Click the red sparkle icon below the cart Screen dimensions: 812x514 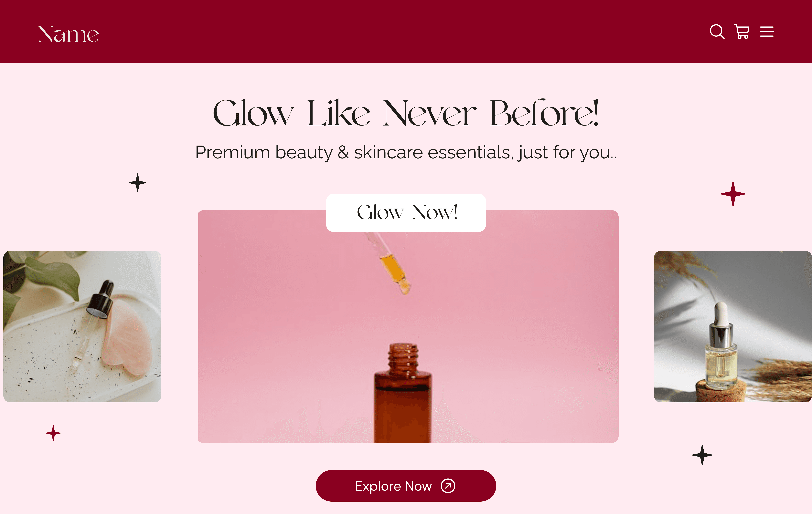point(733,194)
